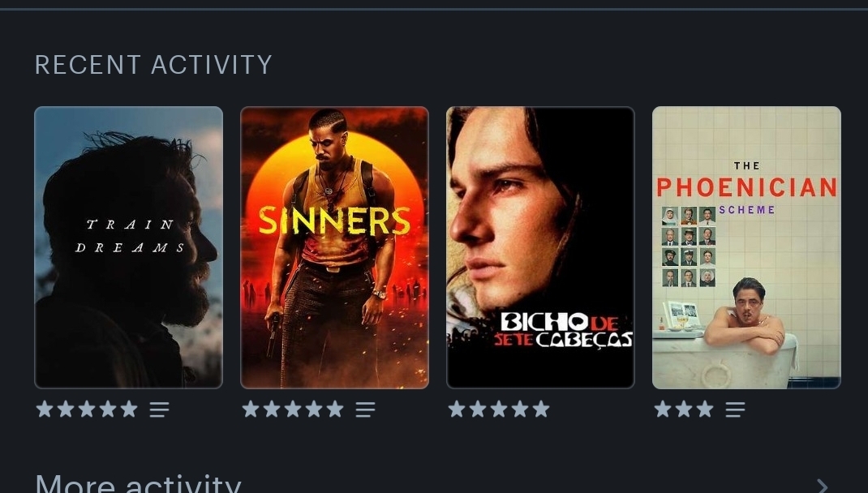The height and width of the screenshot is (493, 868).
Task: Click the Recent Activity section heading
Action: point(153,65)
